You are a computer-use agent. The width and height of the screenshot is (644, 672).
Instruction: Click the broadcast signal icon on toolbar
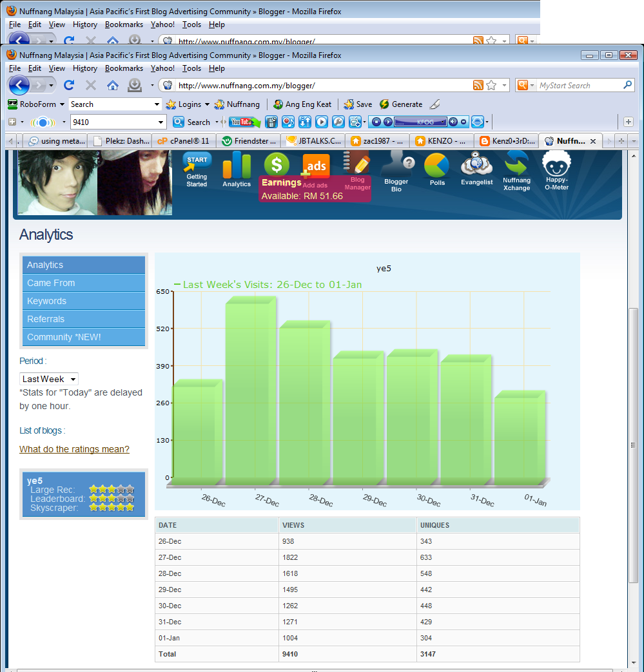(x=43, y=122)
